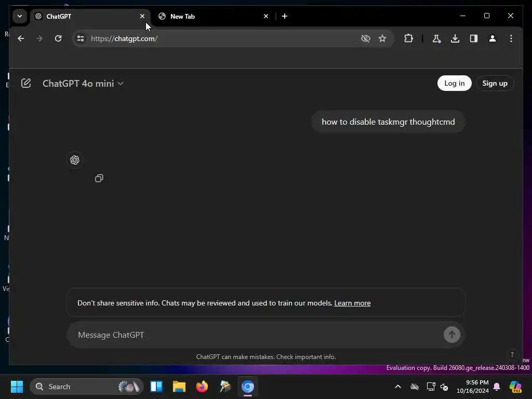Maximize the browser window
The width and height of the screenshot is (532, 399).
tap(486, 16)
